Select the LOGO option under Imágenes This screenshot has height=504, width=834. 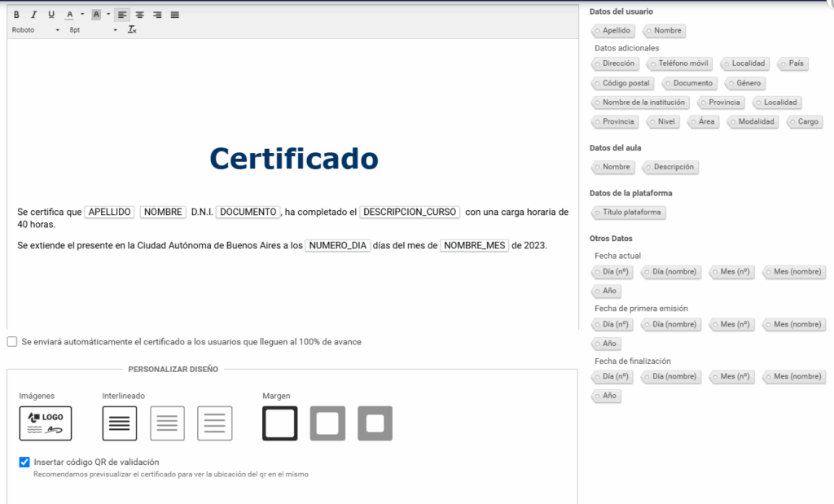coord(45,423)
